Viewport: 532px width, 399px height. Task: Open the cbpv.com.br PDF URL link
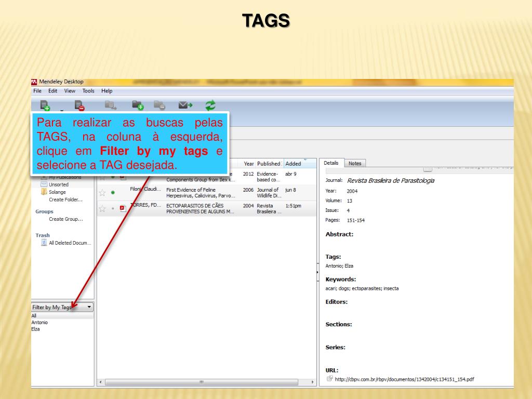click(404, 379)
